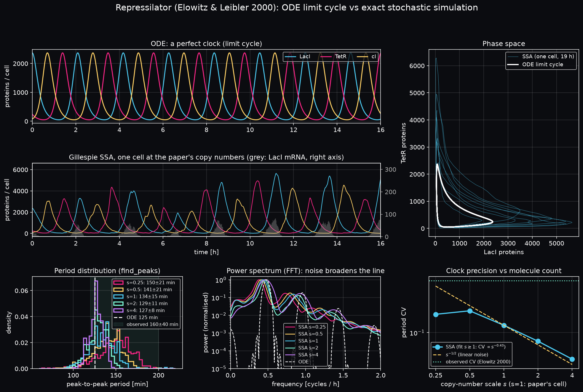The image size is (583, 392).
Task: Click the 'density' axis label
Action: tap(9, 323)
